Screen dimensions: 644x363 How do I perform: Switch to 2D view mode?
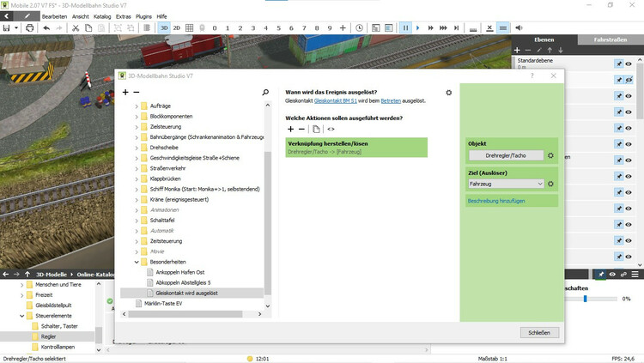coord(177,27)
